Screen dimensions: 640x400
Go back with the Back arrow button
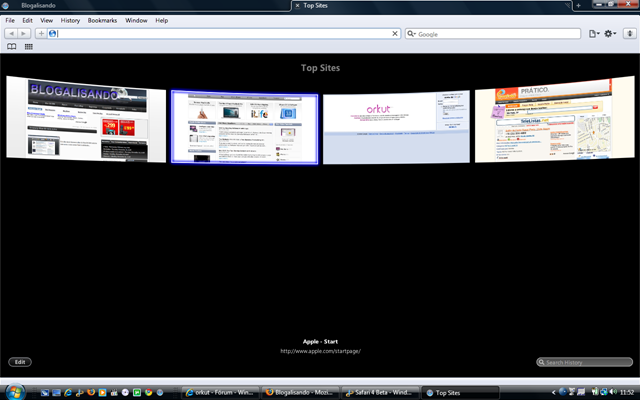(11, 33)
